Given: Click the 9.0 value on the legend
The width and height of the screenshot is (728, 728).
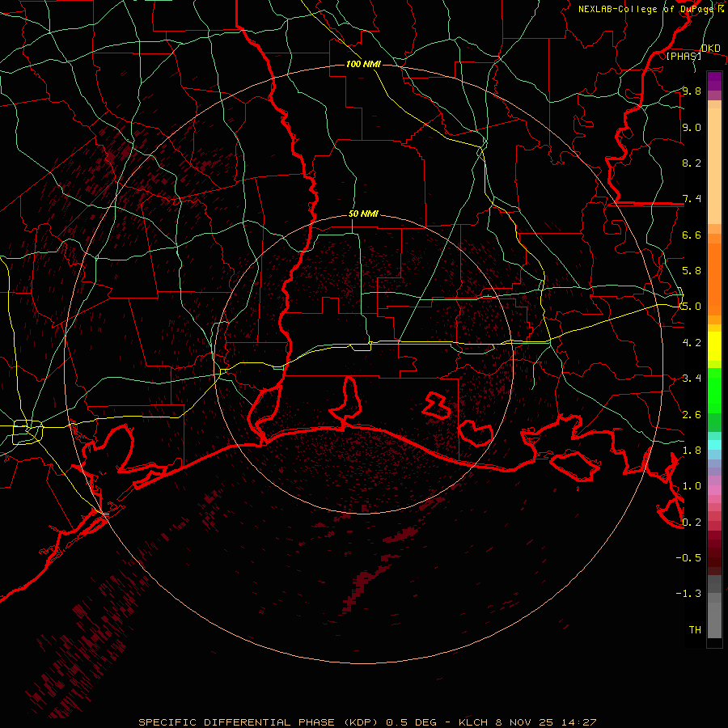Looking at the screenshot, I should point(692,127).
